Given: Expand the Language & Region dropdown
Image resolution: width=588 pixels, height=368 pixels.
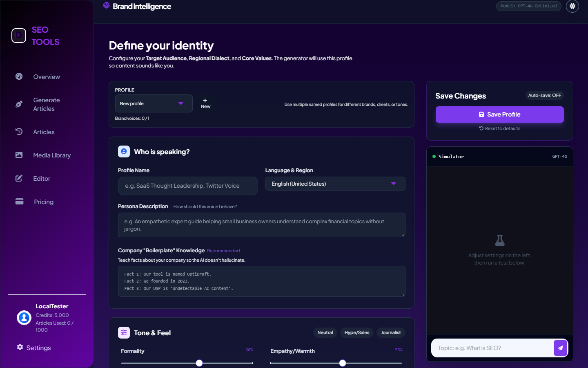Looking at the screenshot, I should [335, 184].
